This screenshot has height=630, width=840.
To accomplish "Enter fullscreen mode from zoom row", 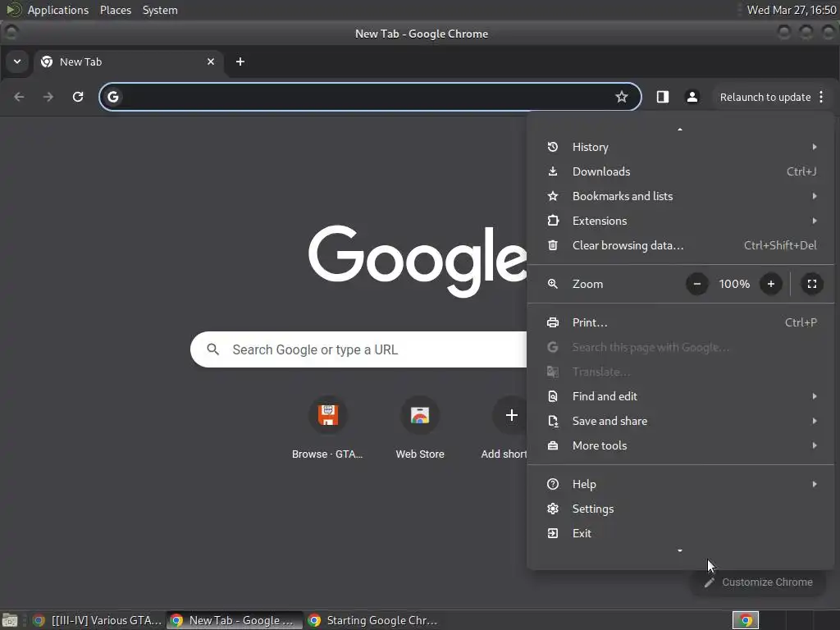I will click(812, 284).
